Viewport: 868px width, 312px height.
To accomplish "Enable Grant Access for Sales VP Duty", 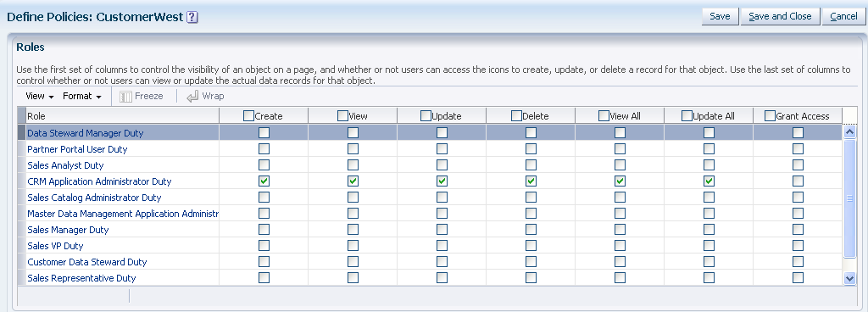I will click(x=798, y=245).
